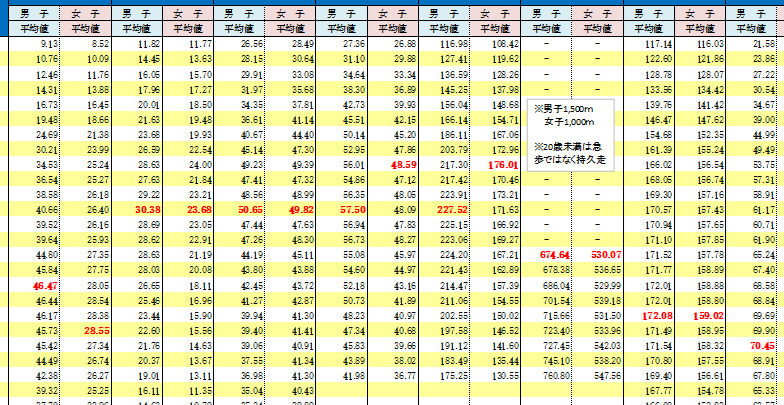Select the cell 203.79
This screenshot has width=784, height=405.
(454, 150)
